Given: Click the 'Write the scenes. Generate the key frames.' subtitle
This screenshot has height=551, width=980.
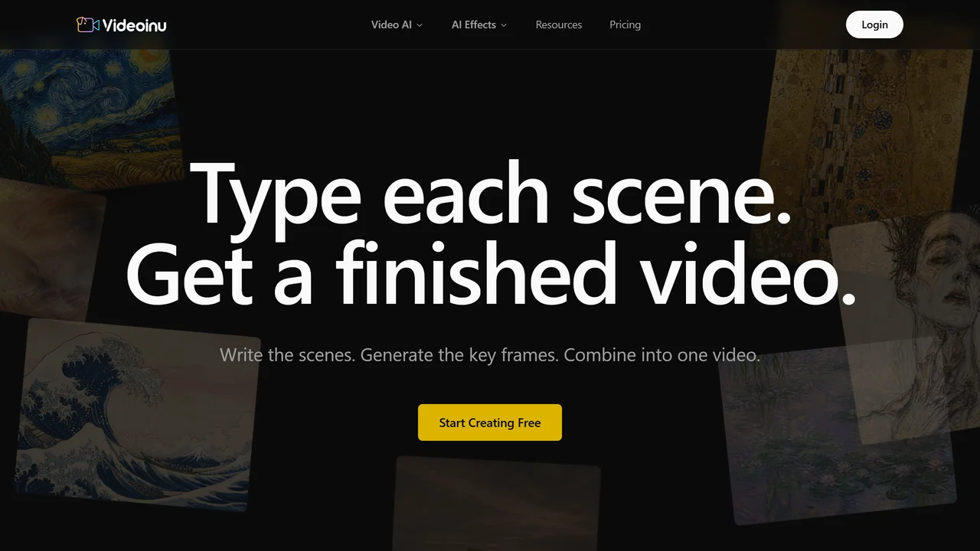Looking at the screenshot, I should pos(389,355).
